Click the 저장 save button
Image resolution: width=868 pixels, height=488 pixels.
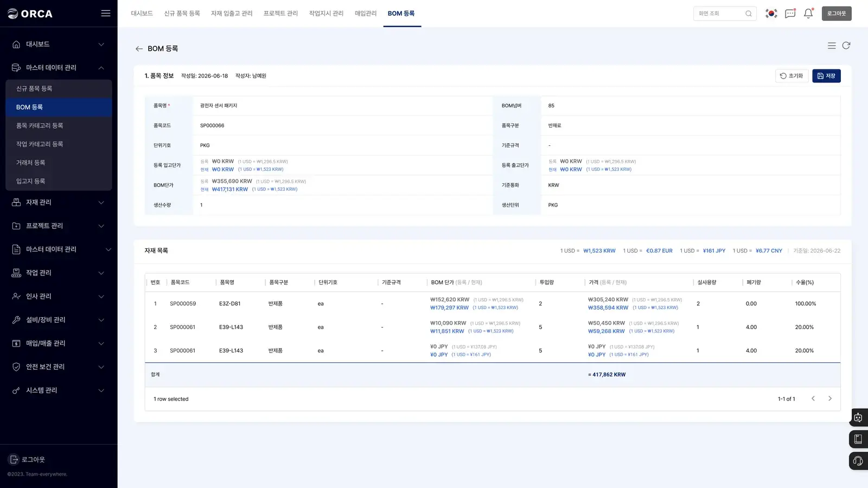826,76
